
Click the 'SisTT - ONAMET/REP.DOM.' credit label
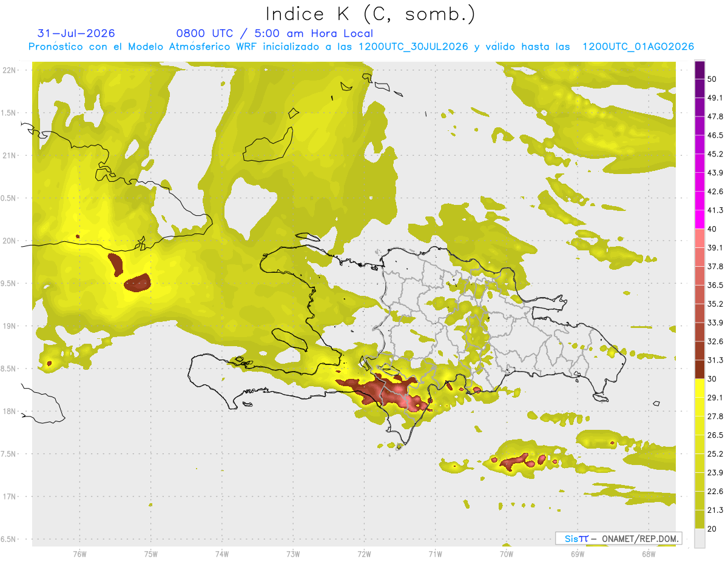[x=619, y=538]
